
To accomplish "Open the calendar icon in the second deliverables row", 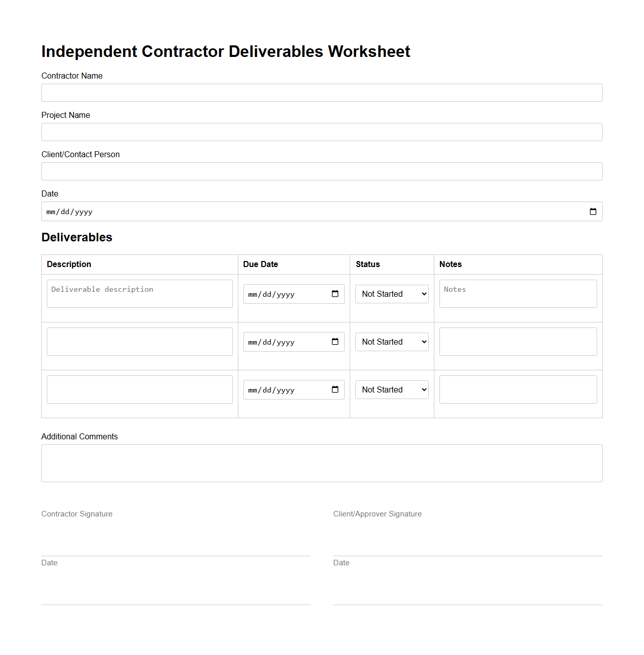I will coord(335,342).
